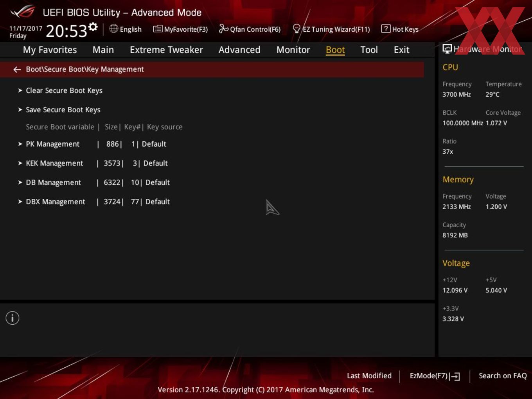Open DB Management entry
532x399 pixels.
coord(53,182)
